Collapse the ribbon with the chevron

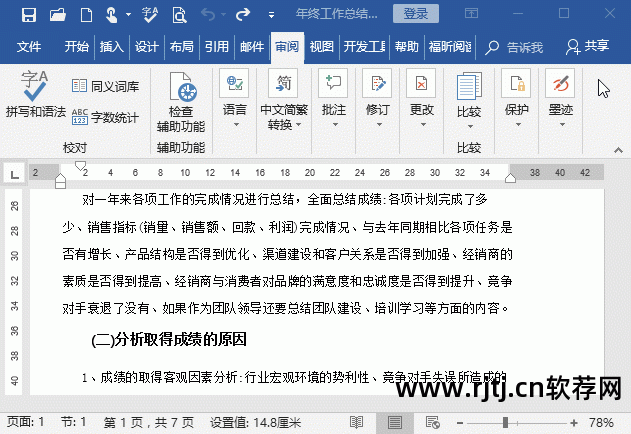[619, 150]
